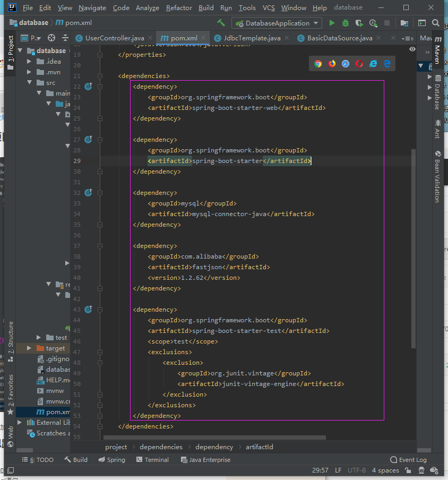Screen dimensions: 448x480
Task: Open the DatabaseApplication run configuration dropdown
Action: click(x=277, y=23)
